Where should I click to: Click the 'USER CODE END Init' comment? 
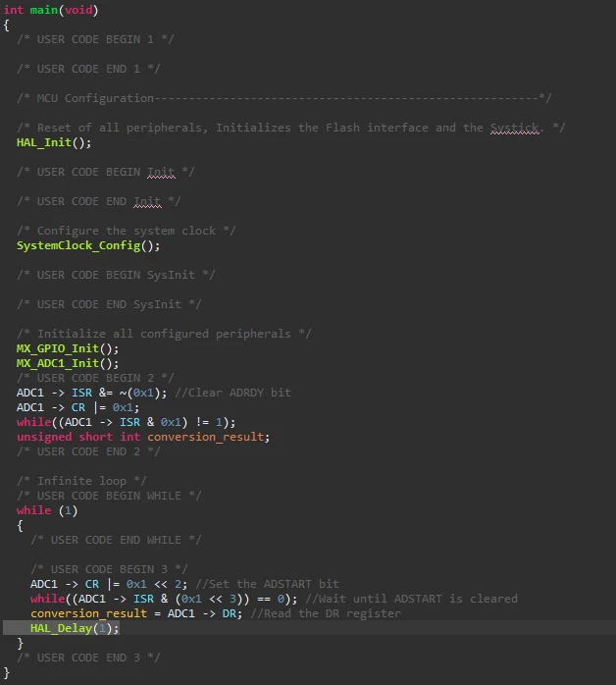pos(99,201)
